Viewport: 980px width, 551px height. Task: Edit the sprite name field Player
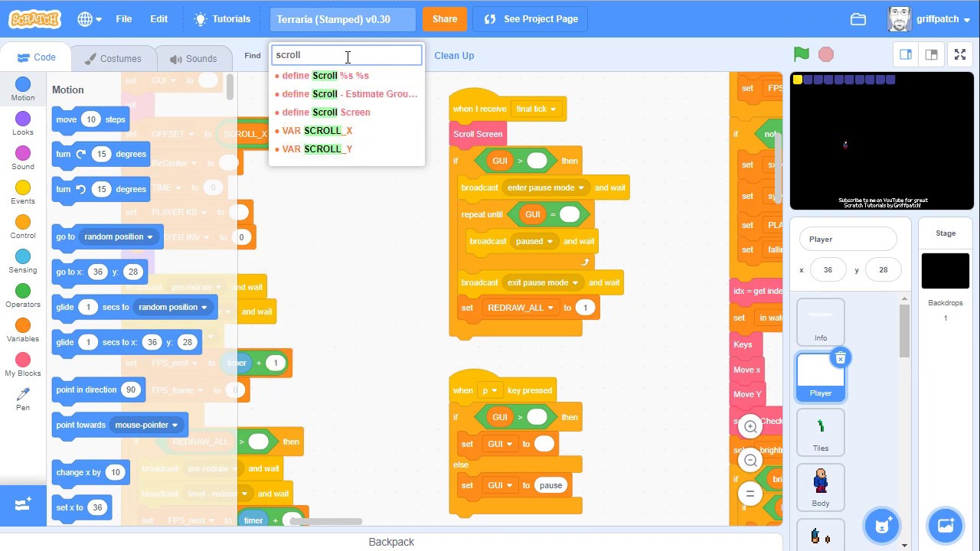[848, 239]
